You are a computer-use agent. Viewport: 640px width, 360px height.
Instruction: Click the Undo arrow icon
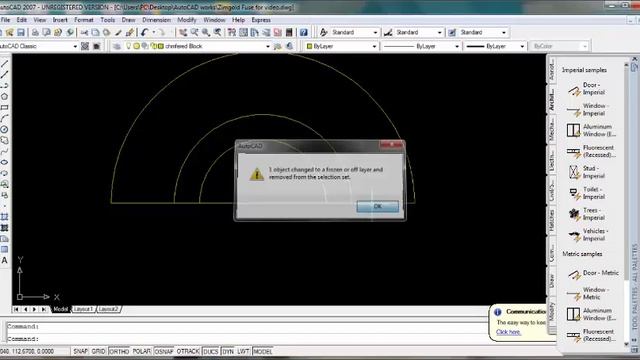pos(144,32)
